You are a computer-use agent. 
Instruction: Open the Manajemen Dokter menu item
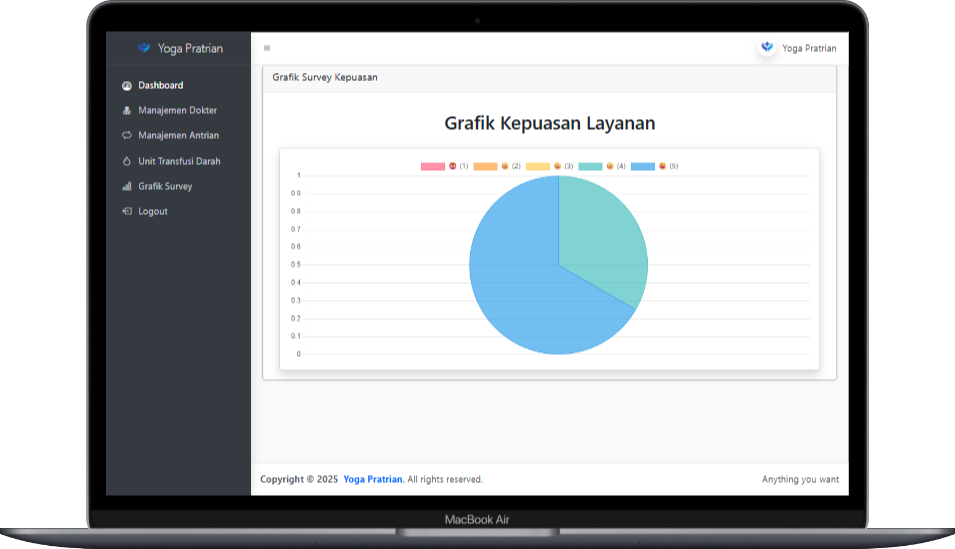tap(177, 111)
